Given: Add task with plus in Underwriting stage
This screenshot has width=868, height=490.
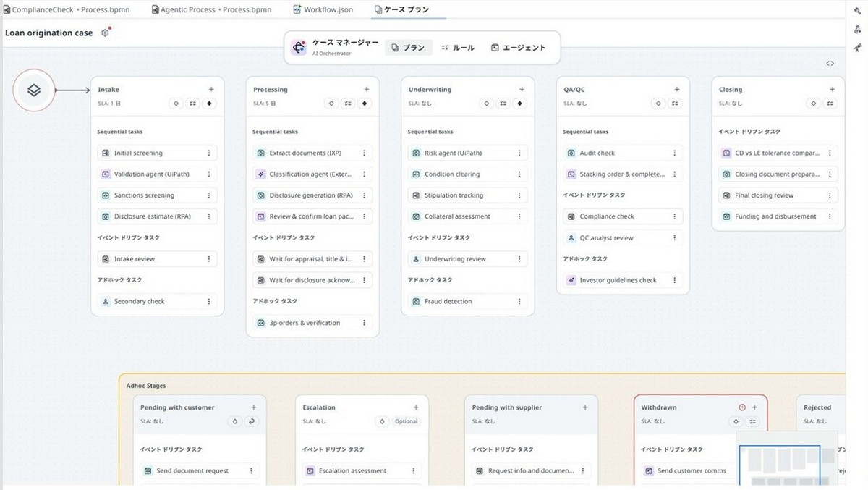Looking at the screenshot, I should (522, 89).
